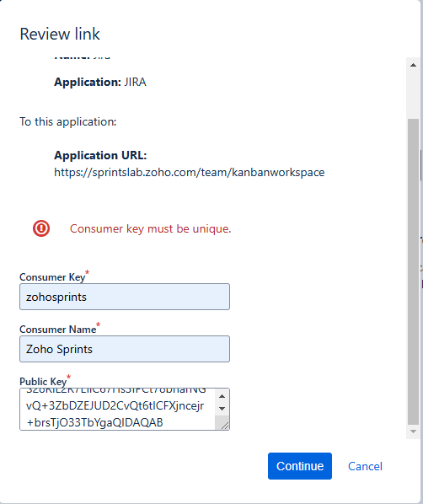Click the dialog vertical scrollbar thumb

[x=413, y=271]
